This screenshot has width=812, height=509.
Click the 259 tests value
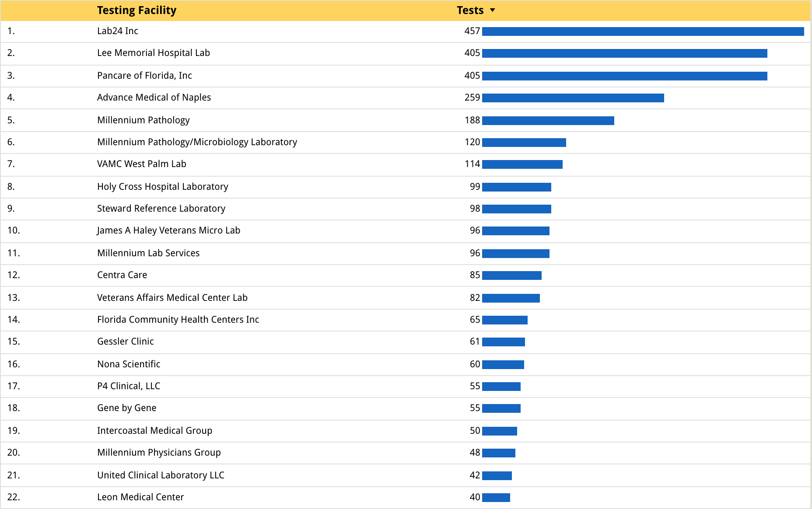(472, 98)
